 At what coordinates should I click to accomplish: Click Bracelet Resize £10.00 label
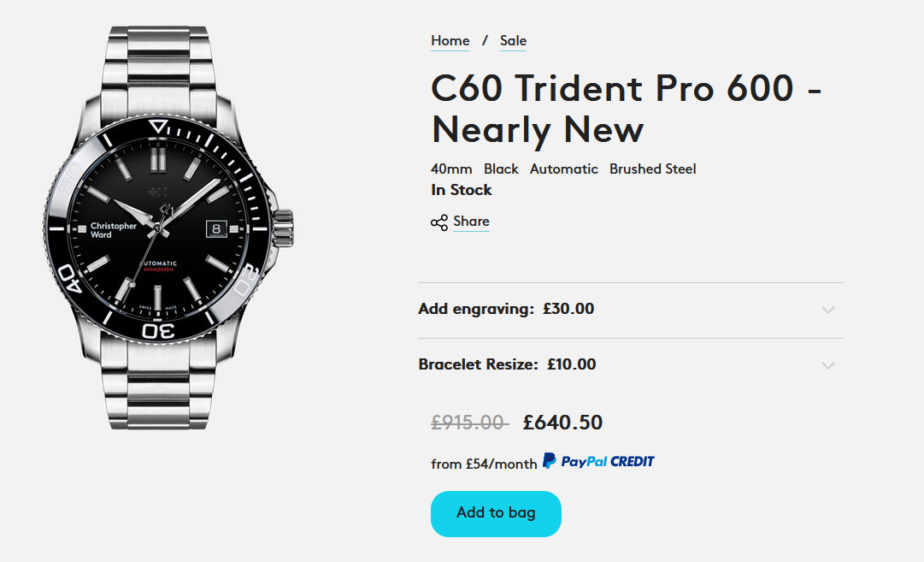[x=507, y=364]
